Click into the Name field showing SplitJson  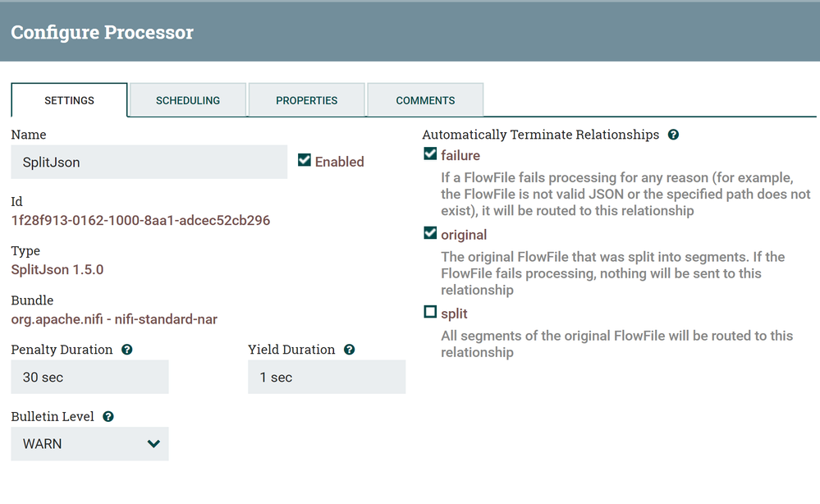(148, 162)
